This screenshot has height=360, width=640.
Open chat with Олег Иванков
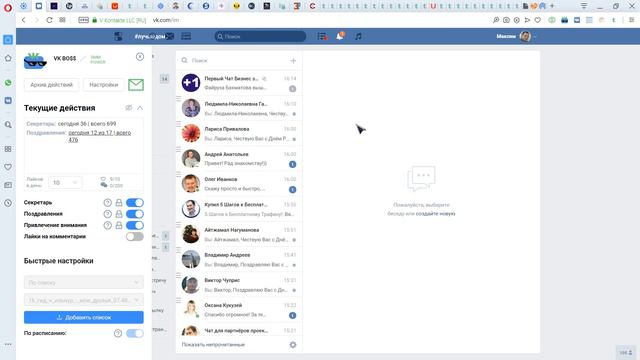click(239, 184)
